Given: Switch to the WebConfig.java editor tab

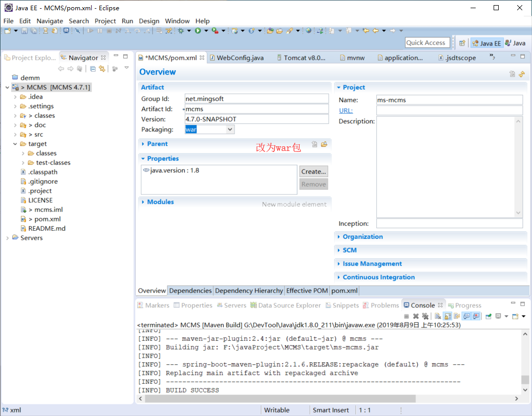Looking at the screenshot, I should tap(237, 58).
